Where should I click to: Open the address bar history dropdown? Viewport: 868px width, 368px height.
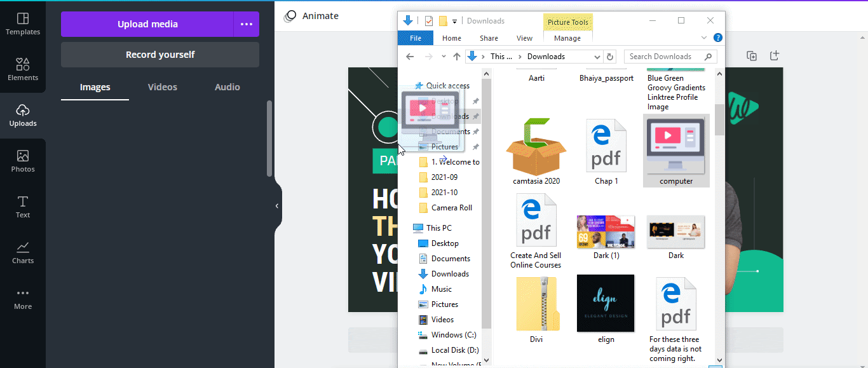pos(597,57)
